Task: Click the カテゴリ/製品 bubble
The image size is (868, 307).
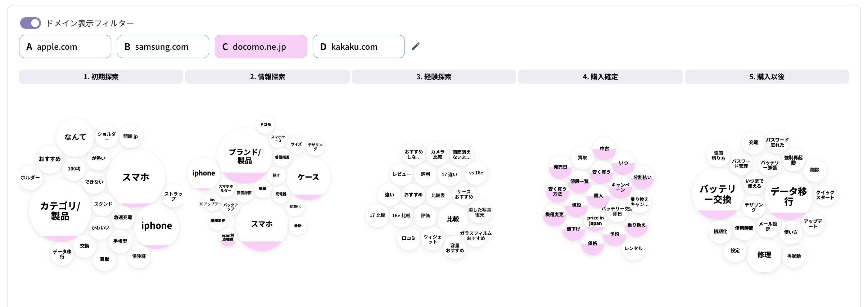Action: coord(60,211)
